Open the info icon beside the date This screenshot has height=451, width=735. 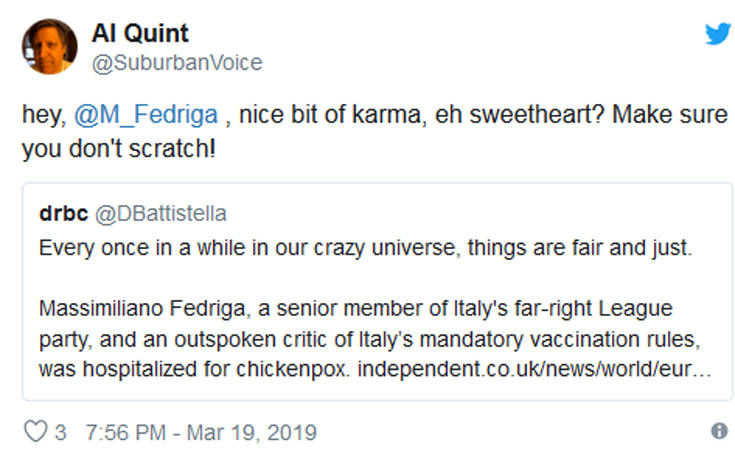click(718, 431)
